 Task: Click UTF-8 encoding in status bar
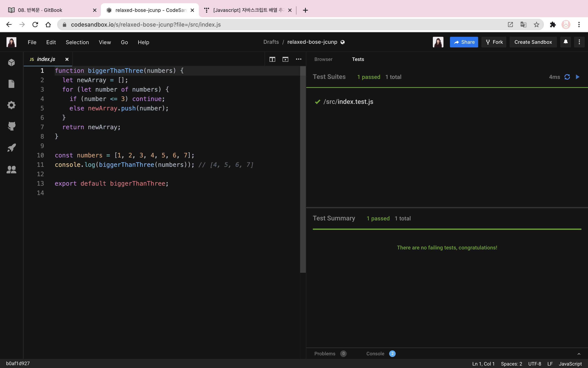[x=535, y=364]
